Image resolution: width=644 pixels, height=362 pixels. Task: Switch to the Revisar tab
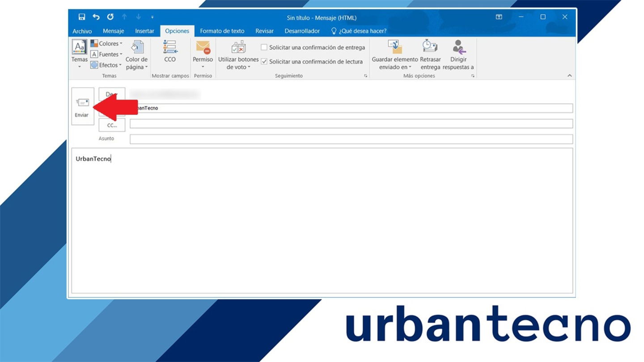tap(264, 31)
